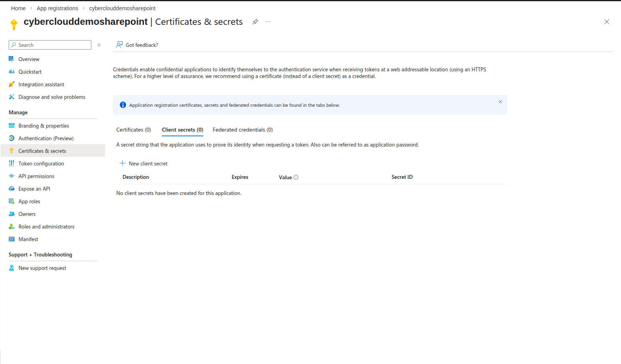The image size is (621, 364).
Task: Click New client secret button
Action: (x=144, y=163)
